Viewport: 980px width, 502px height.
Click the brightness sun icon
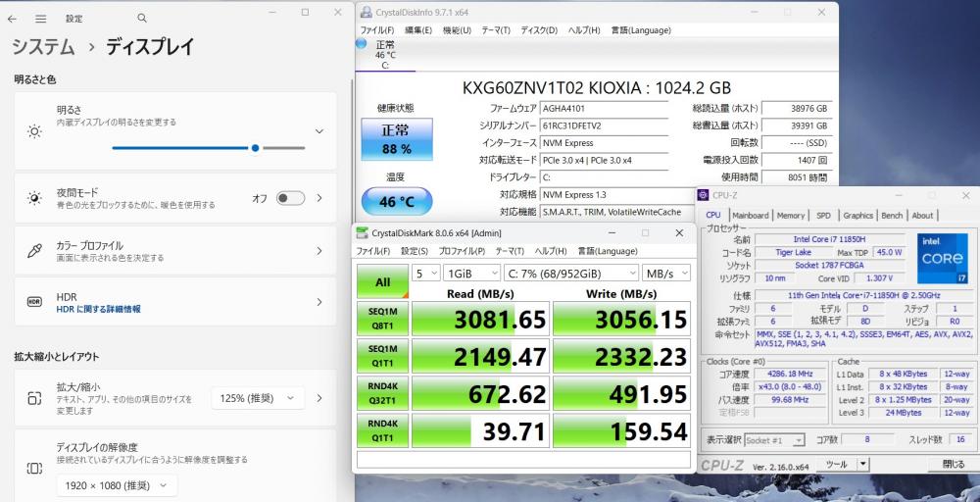(34, 131)
